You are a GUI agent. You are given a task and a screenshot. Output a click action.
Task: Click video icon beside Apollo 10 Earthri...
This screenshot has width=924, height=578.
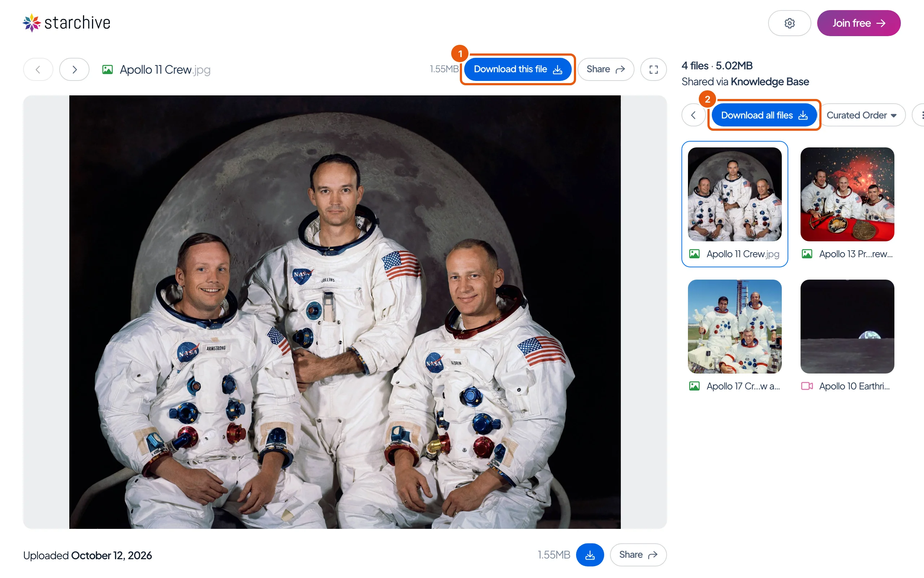point(807,386)
